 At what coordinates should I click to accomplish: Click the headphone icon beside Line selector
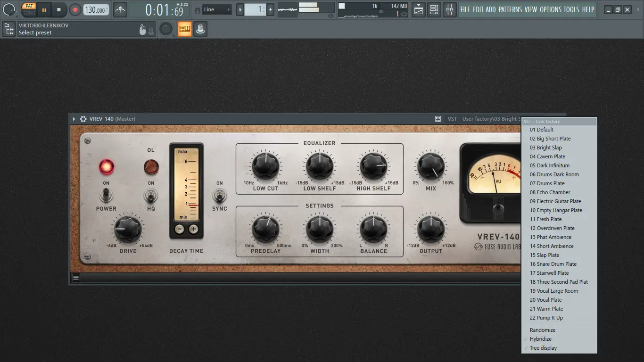tap(198, 10)
